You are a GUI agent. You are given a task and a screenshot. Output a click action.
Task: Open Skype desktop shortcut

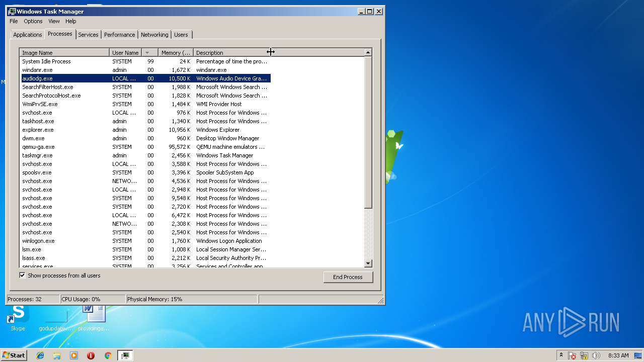pos(18,318)
